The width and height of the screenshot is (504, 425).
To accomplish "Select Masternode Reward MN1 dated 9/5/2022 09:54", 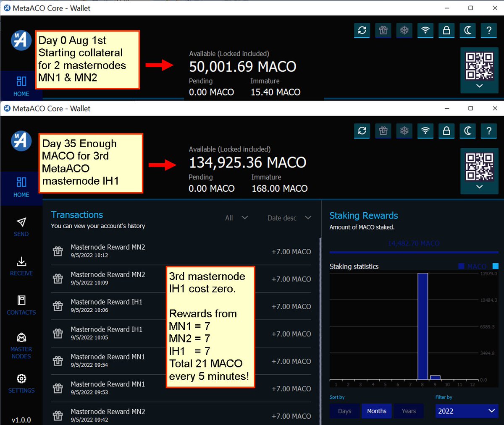I will point(181,361).
